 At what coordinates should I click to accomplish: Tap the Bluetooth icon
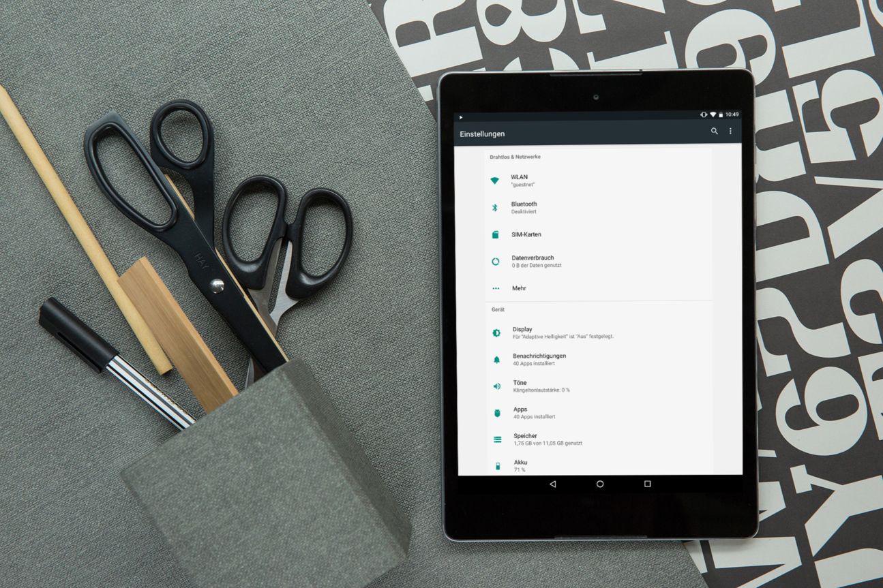pos(495,207)
